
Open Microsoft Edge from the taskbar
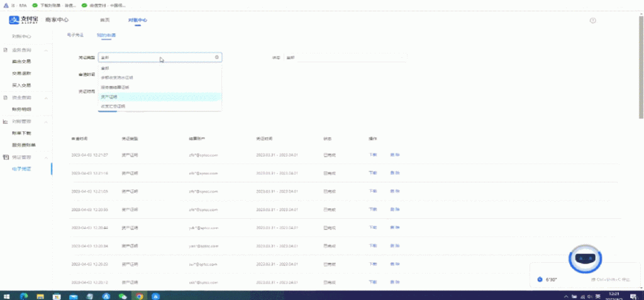24,296
